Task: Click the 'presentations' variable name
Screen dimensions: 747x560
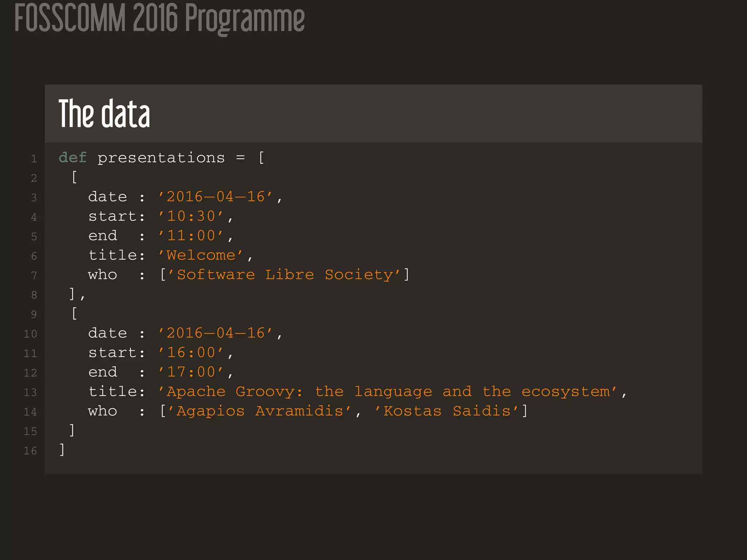Action: click(161, 158)
